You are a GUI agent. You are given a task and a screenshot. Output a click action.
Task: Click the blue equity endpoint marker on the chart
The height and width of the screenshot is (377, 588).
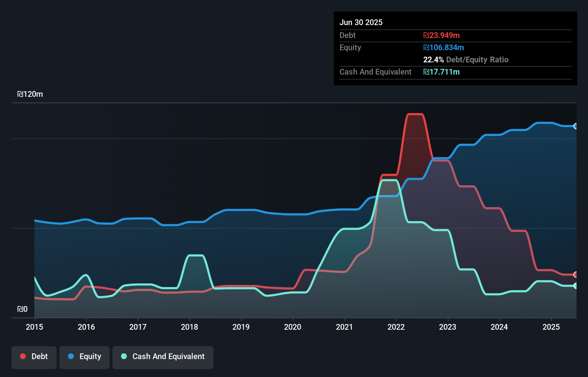[575, 126]
